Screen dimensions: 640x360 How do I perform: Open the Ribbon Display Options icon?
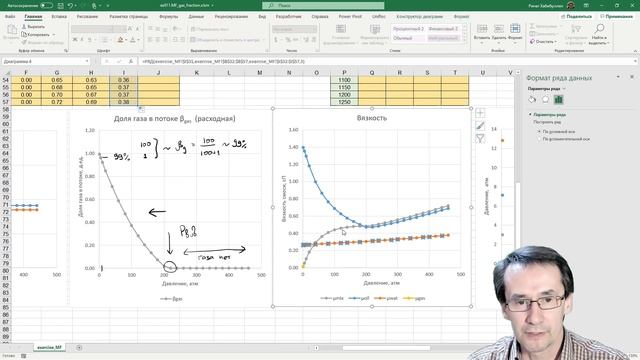pos(586,5)
